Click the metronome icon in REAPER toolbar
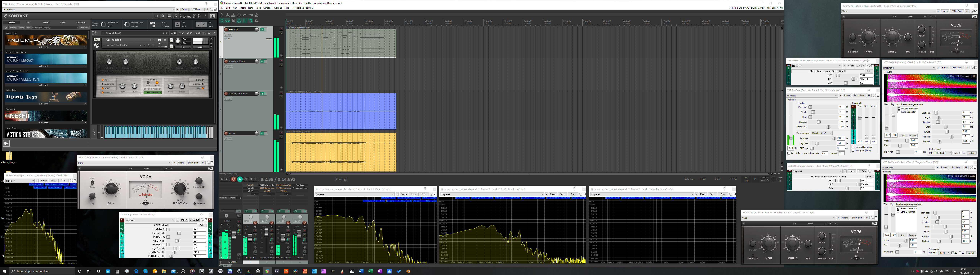This screenshot has width=980, height=275. (x=256, y=15)
